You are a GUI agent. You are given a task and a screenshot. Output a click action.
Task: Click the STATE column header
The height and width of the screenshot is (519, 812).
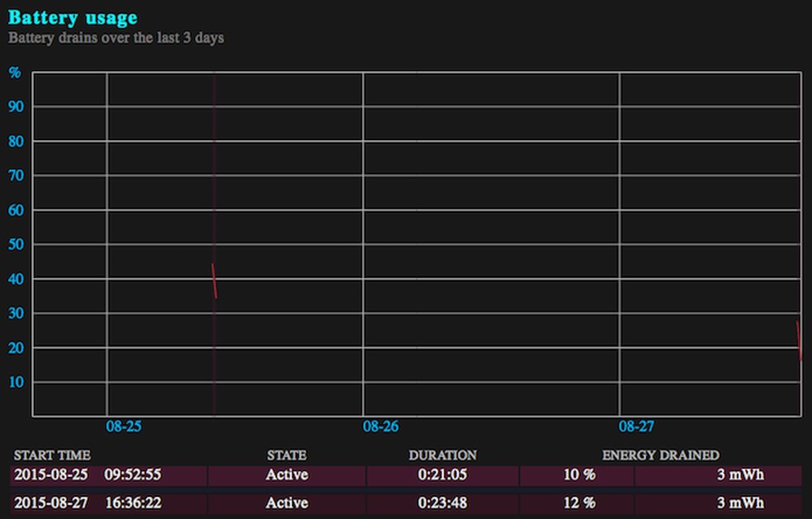(287, 455)
